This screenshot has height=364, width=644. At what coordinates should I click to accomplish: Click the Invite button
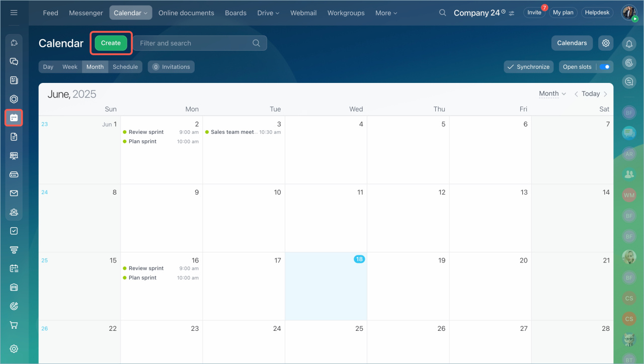point(534,13)
